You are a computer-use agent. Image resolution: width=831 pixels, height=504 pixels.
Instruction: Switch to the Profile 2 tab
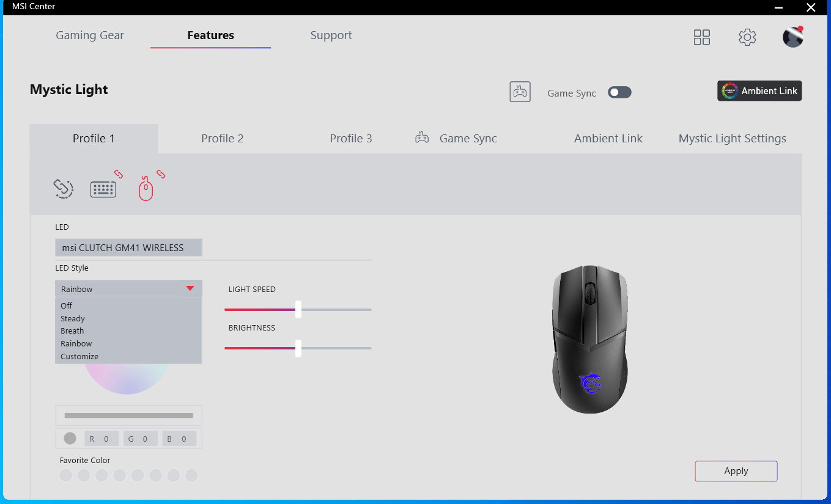click(222, 139)
